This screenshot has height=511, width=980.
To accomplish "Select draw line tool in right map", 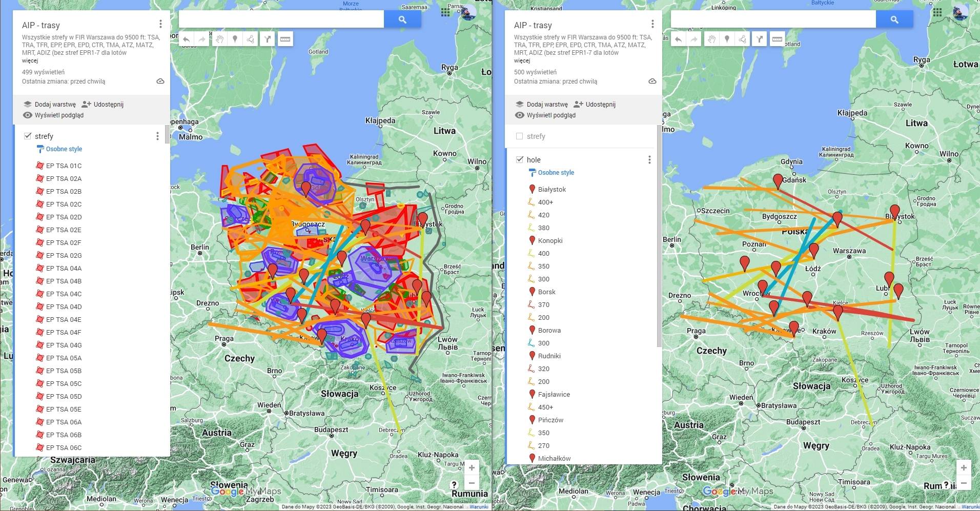I will tap(742, 39).
